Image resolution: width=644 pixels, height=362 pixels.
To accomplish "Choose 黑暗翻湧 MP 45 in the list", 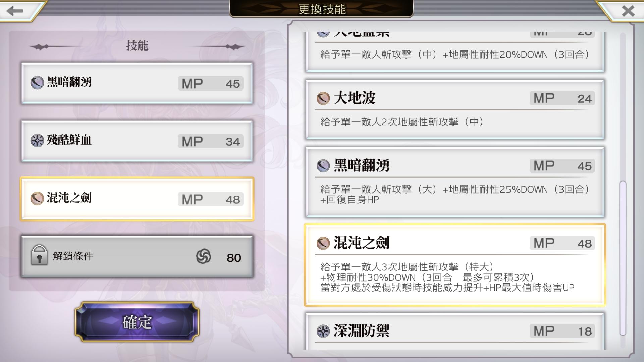I will click(x=455, y=182).
